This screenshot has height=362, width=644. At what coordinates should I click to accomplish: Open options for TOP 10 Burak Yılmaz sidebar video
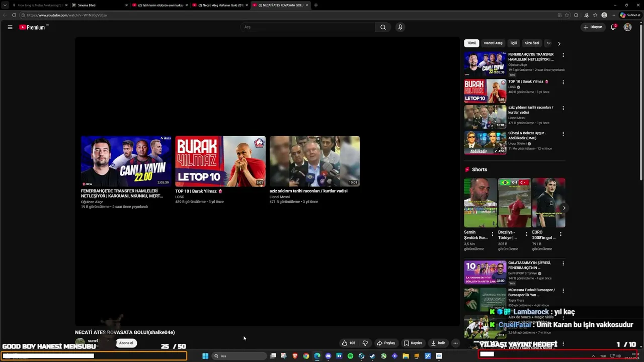pos(563,82)
